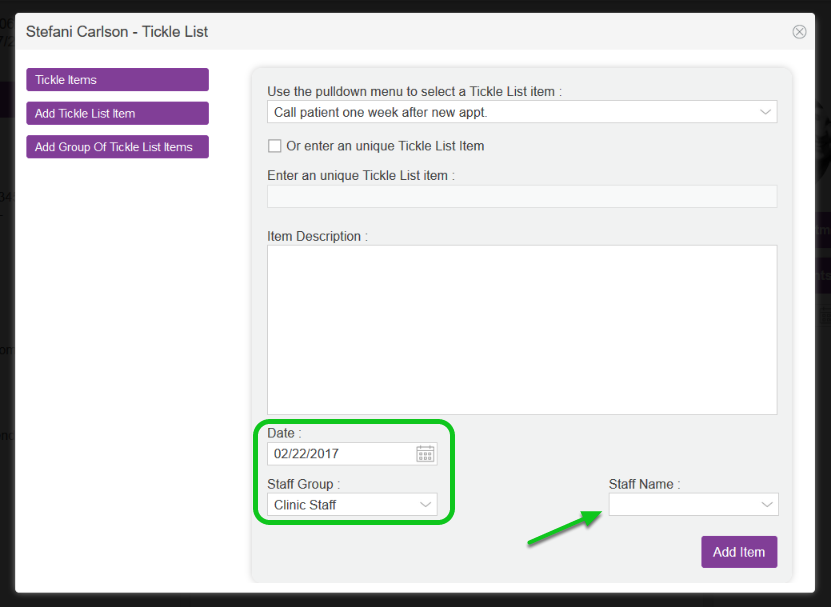
Task: Focus the unique Tickle List item field
Action: [522, 196]
